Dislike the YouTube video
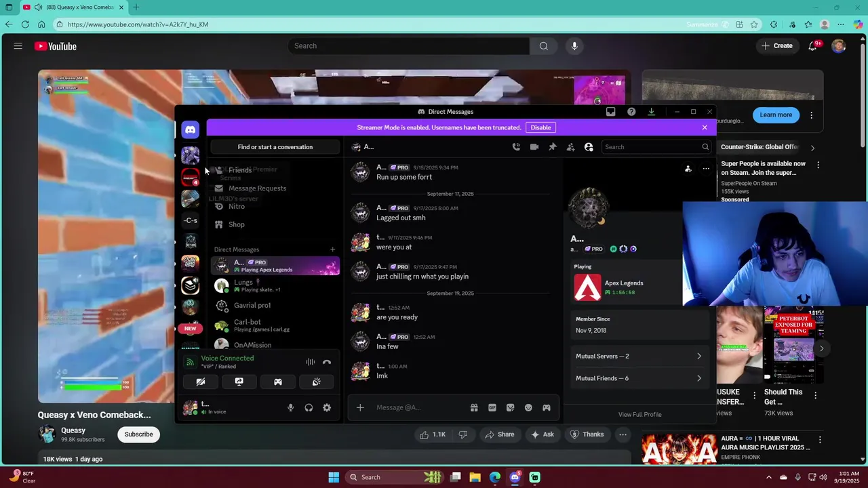The image size is (868, 488). click(x=464, y=434)
